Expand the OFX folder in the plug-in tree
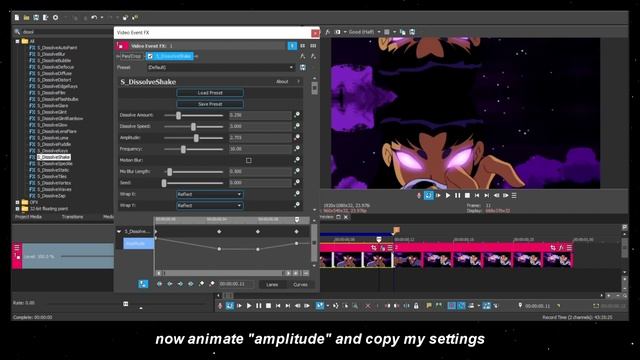The image size is (640, 360). point(18,202)
